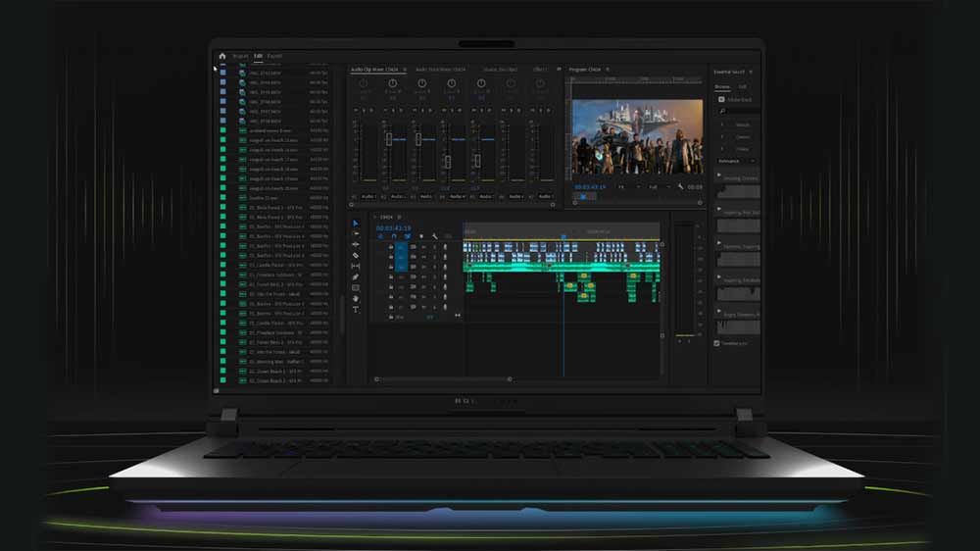Select the Selection arrow tool
This screenshot has height=551, width=980.
(x=356, y=224)
